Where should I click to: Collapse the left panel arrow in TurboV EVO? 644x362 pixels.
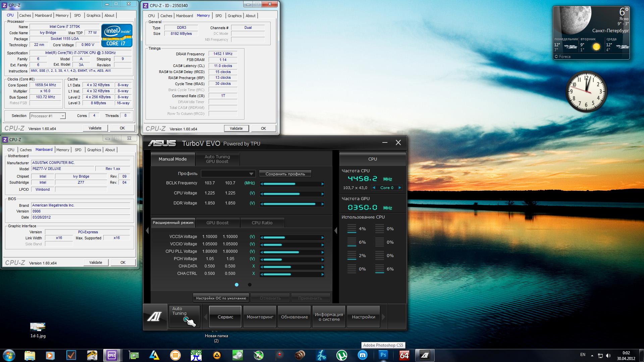click(x=147, y=230)
